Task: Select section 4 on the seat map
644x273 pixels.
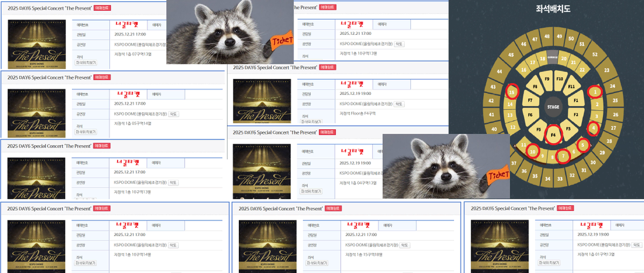Action: (594, 128)
